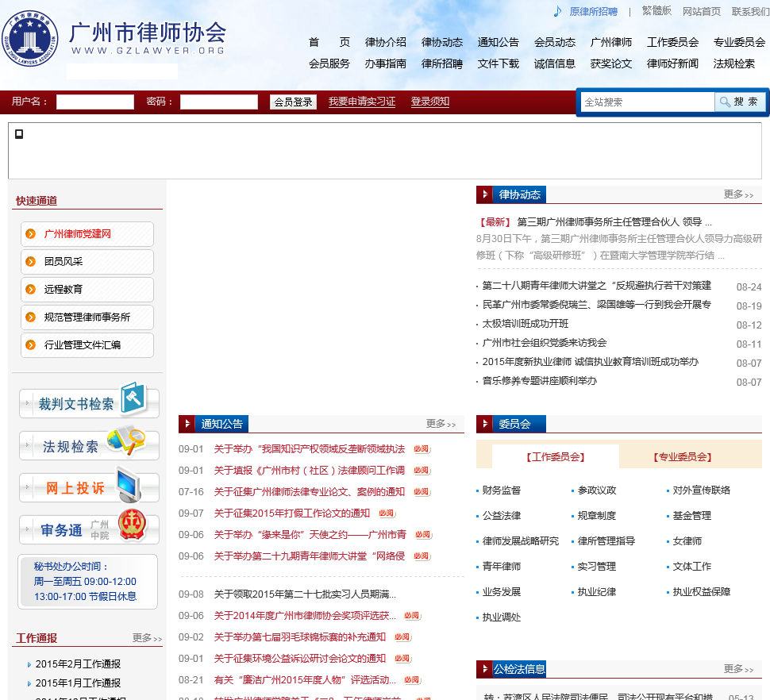The height and width of the screenshot is (700, 770).
Task: Click the 搜索 search button
Action: pyautogui.click(x=740, y=102)
